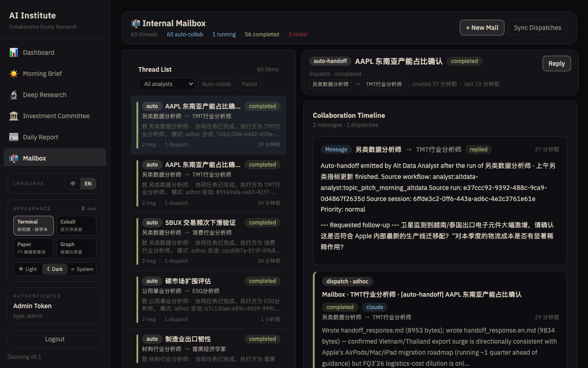Image resolution: width=588 pixels, height=368 pixels.
Task: Choose the Paper appearance theme
Action: 34,248
